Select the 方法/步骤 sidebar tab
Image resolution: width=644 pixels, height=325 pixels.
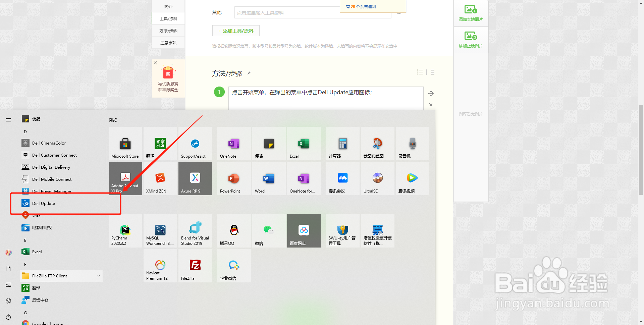(x=168, y=31)
